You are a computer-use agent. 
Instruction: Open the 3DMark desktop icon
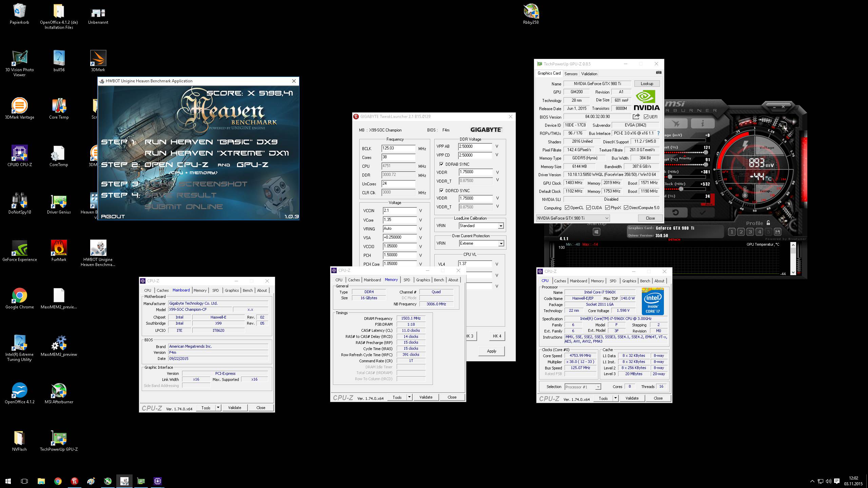98,61
